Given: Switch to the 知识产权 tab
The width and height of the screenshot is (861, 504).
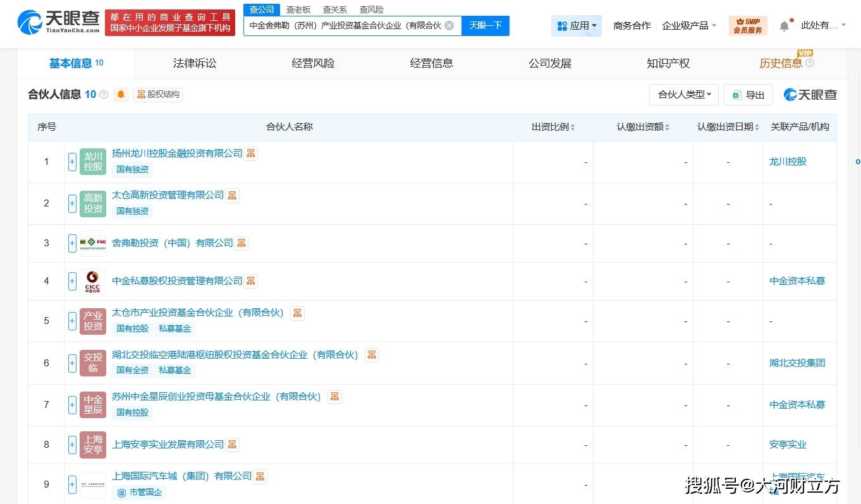Looking at the screenshot, I should click(668, 63).
